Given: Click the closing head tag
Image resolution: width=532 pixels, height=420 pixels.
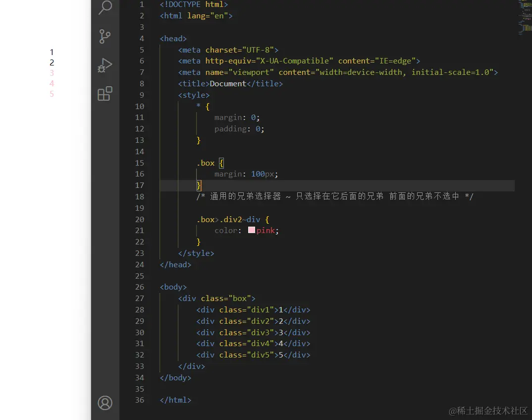Looking at the screenshot, I should (175, 265).
